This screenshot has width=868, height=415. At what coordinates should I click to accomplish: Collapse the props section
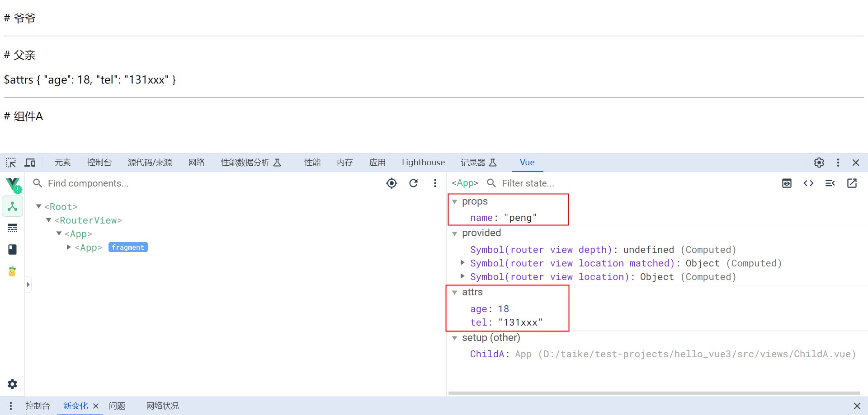455,201
